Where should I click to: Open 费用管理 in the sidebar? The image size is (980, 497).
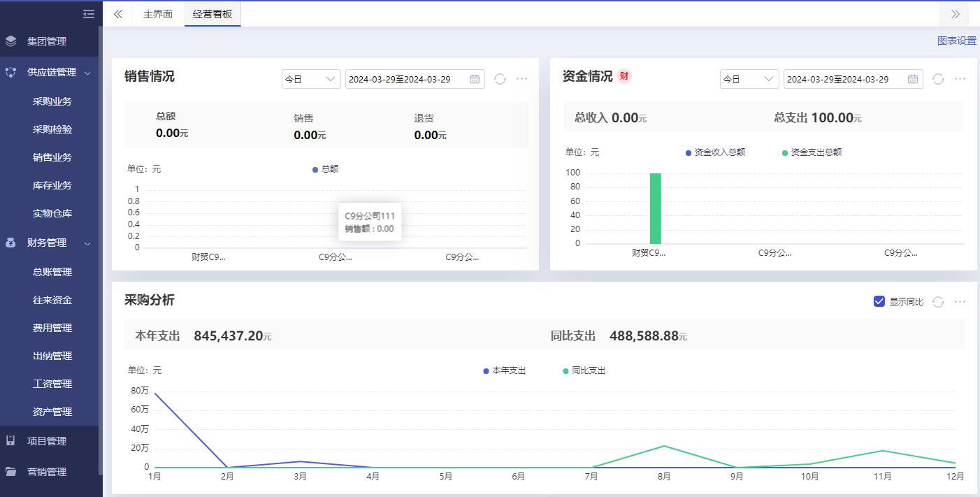[52, 328]
